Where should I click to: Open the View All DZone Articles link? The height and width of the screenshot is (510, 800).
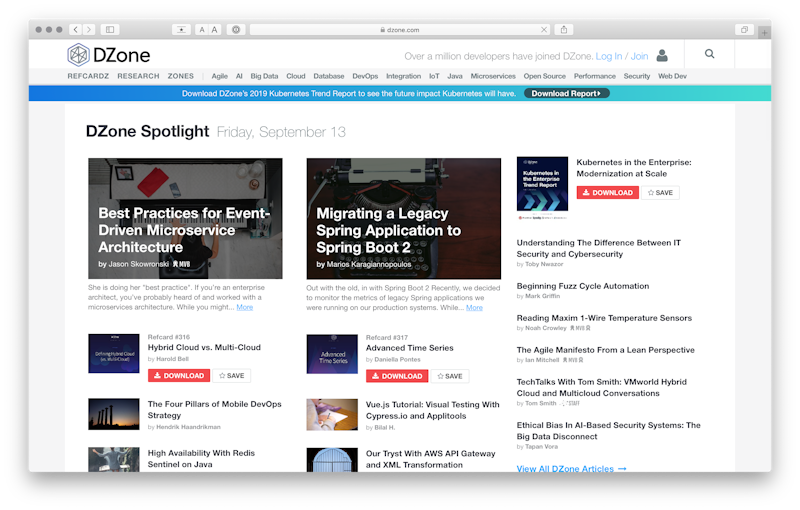571,468
